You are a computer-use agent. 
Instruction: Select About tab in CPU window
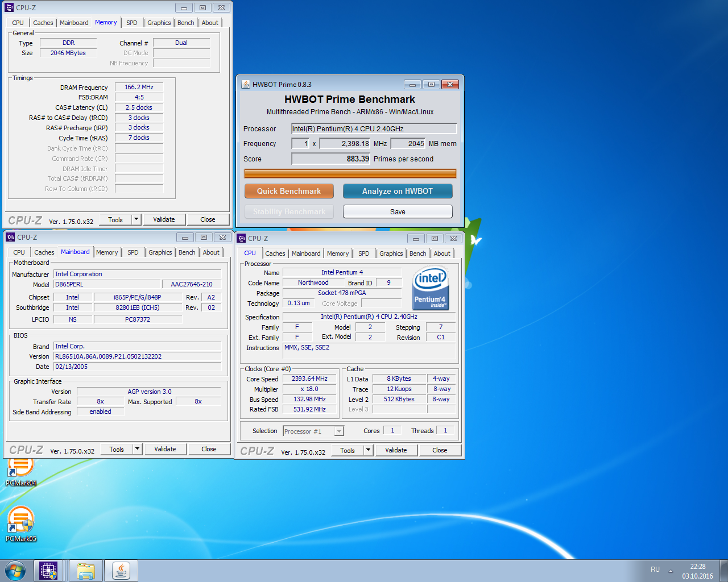pyautogui.click(x=442, y=253)
